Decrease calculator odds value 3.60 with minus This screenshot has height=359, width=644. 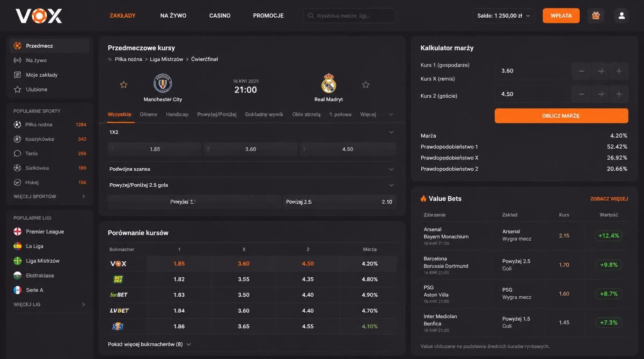pos(581,71)
